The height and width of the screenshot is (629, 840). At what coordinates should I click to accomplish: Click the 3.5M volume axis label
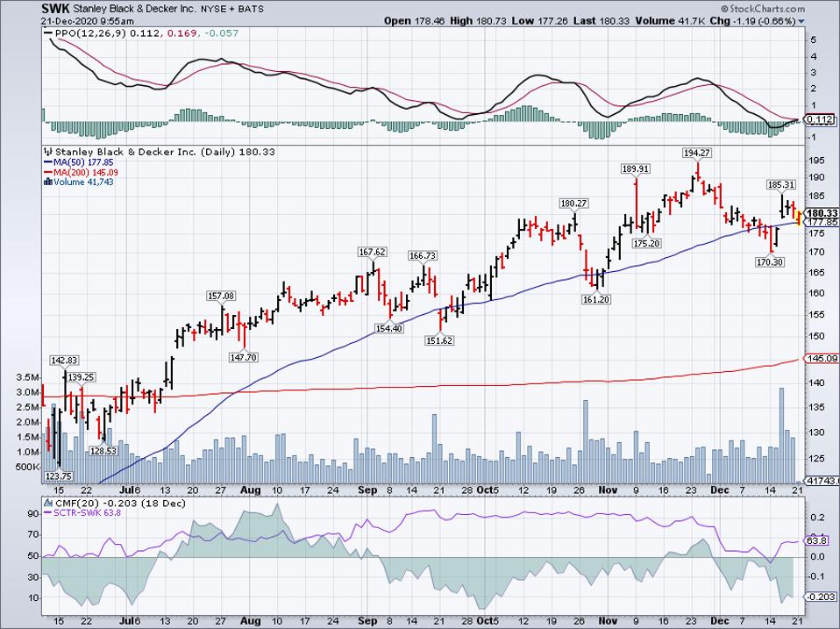28,377
